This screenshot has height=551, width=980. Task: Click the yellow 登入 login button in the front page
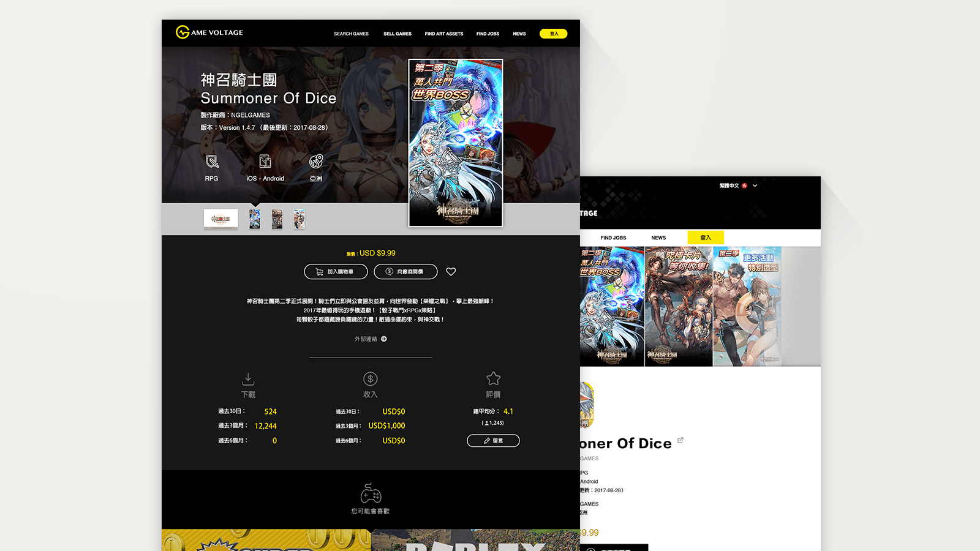[x=554, y=34]
